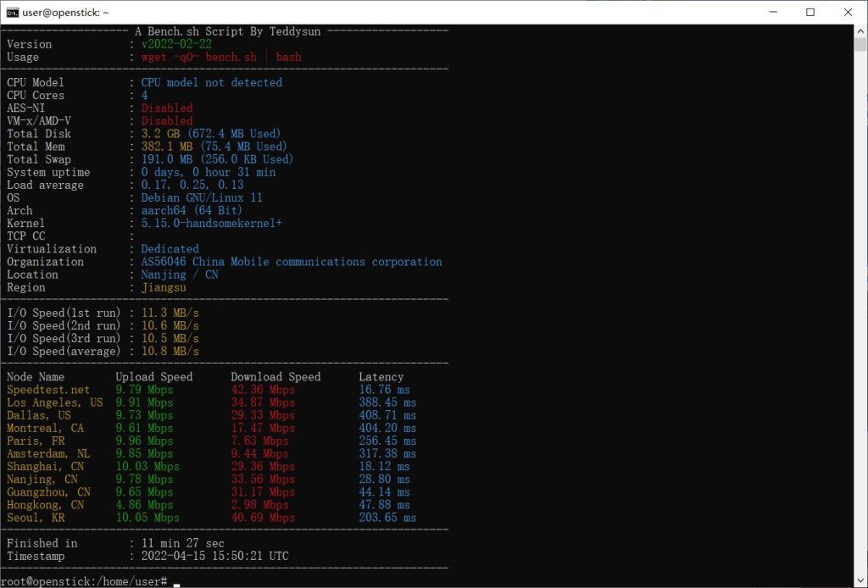
Task: Click Speedtest.net latency 16.76 ms
Action: tap(384, 390)
